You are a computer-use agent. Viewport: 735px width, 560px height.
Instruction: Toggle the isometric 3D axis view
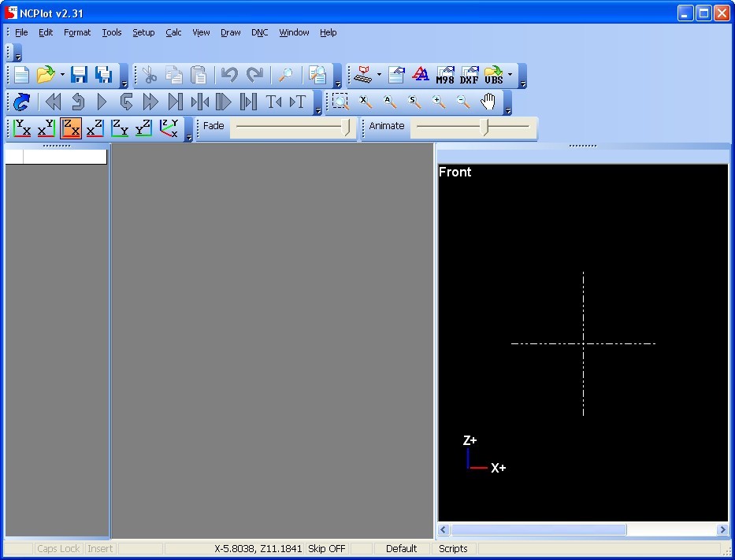pos(169,128)
